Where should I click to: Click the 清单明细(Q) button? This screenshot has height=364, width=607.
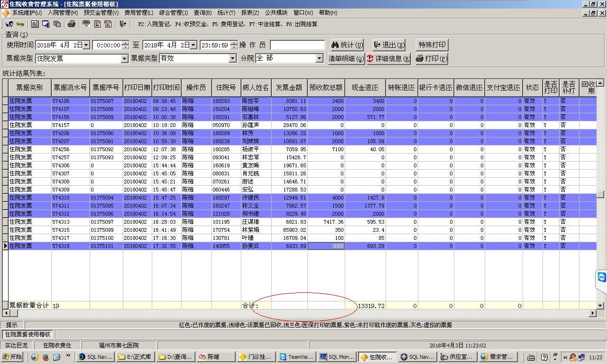click(x=347, y=59)
